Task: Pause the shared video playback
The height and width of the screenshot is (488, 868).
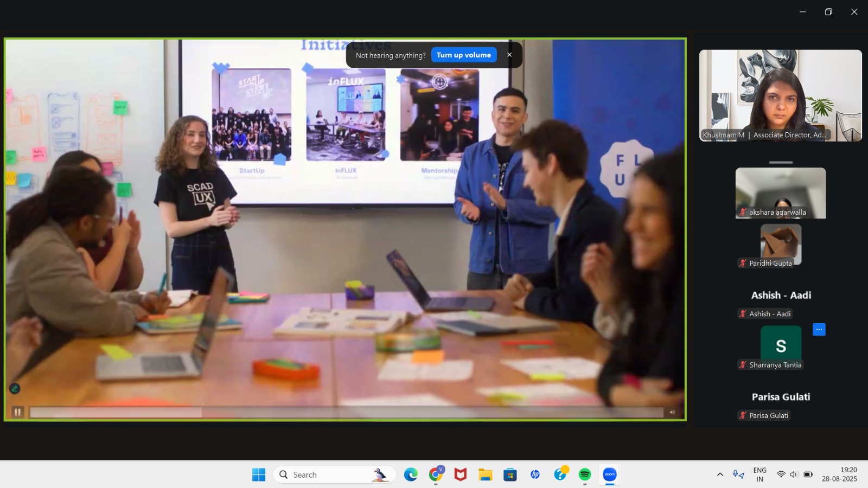Action: [x=17, y=412]
